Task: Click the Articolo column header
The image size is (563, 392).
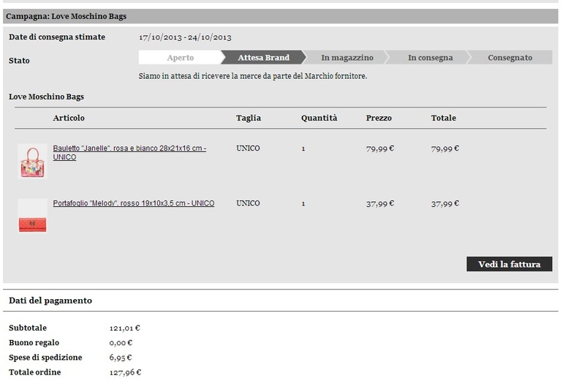Action: click(69, 118)
